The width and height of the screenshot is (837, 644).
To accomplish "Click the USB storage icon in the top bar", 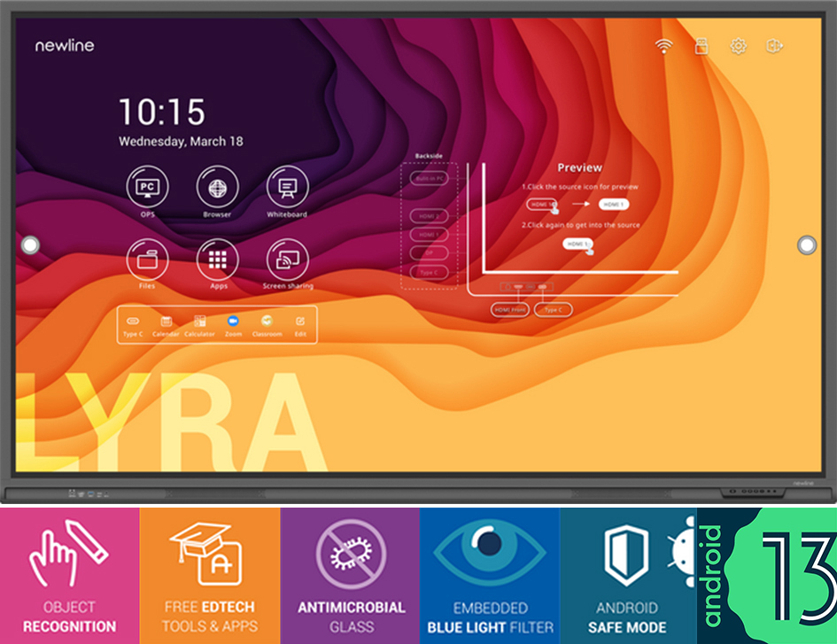I will 701,46.
